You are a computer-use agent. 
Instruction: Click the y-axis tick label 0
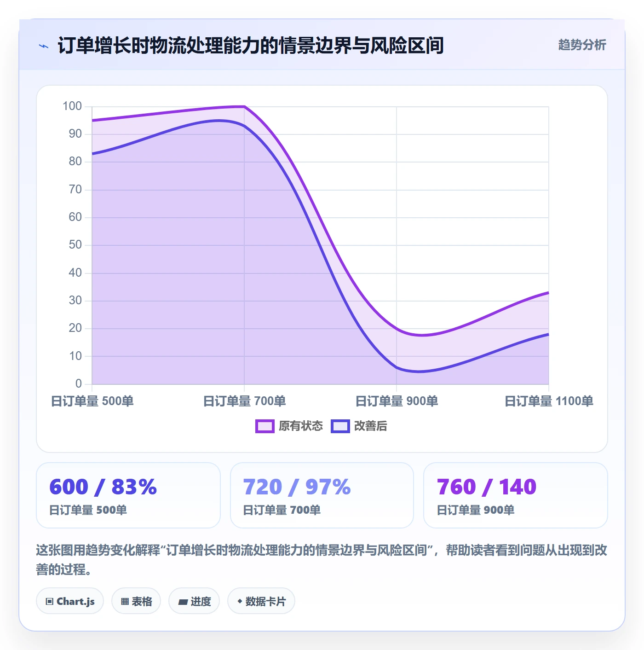(x=79, y=383)
